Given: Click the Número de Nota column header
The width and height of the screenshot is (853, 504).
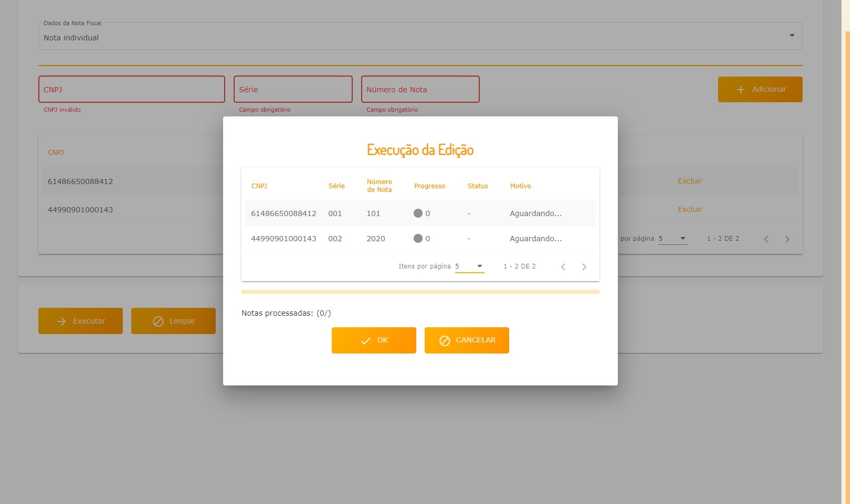Looking at the screenshot, I should click(380, 186).
